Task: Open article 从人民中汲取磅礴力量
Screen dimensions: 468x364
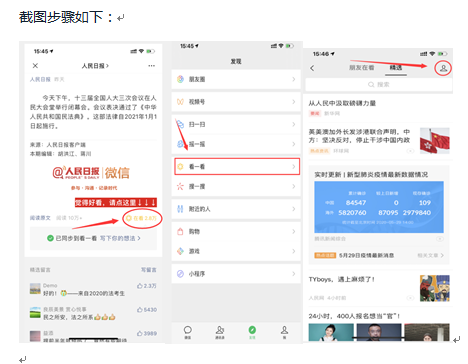Action: [342, 103]
